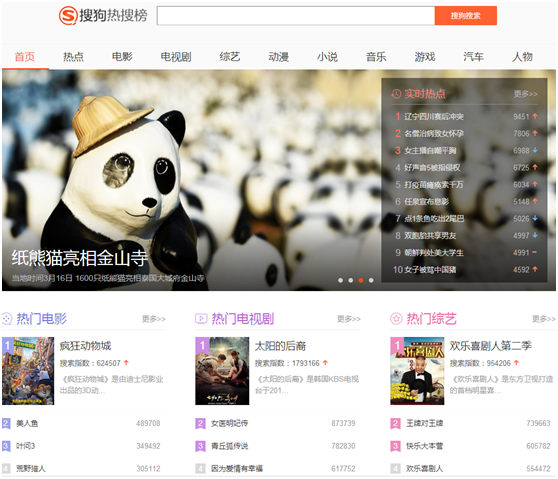Click the rank 2 badge beside 王牌对王牌
558x479 pixels.
click(395, 423)
